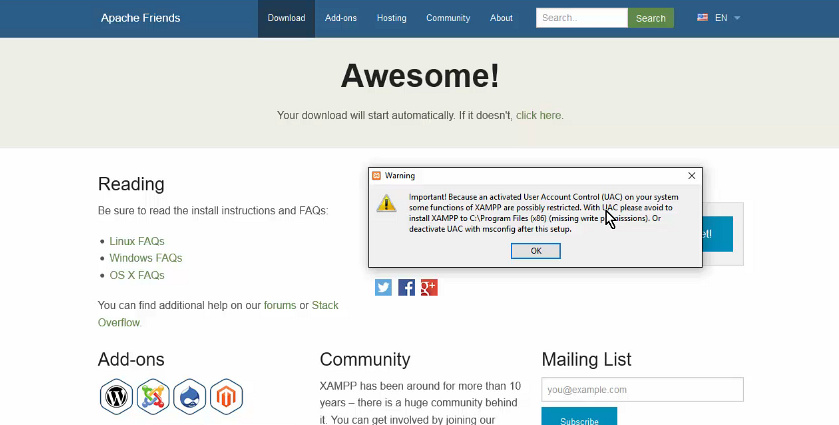Click the EN language label
This screenshot has height=425, width=839.
(x=721, y=18)
